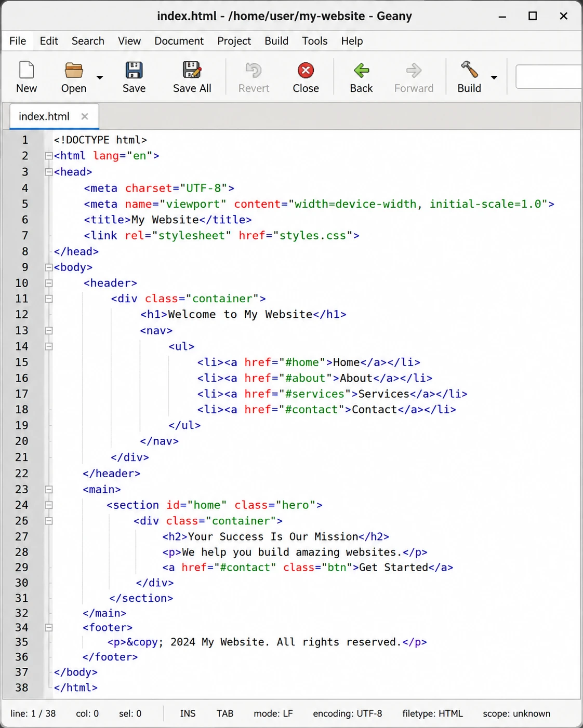Click the "col: 0" status bar entry
The image size is (583, 728).
click(87, 713)
